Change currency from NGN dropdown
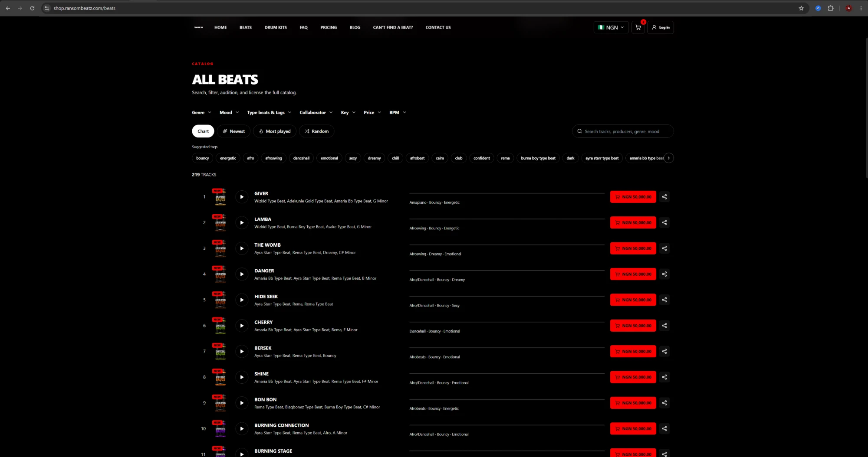 coord(611,27)
